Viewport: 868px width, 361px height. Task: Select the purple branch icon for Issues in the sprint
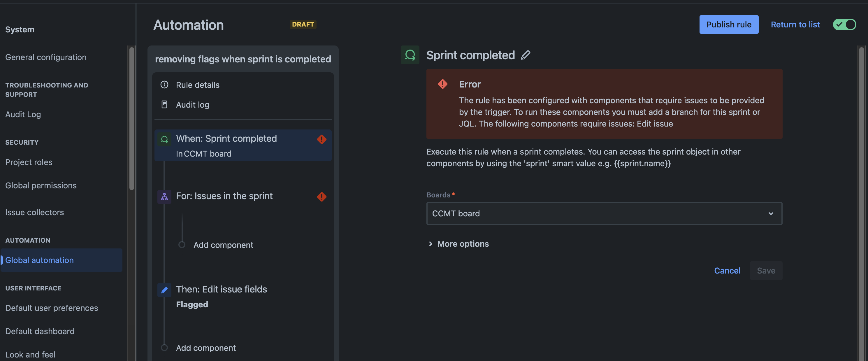coord(164,197)
